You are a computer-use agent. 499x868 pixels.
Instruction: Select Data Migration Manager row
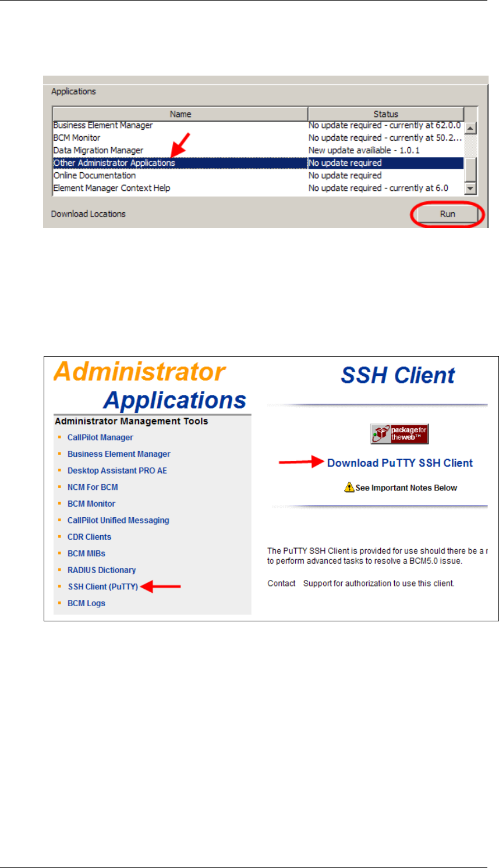pos(259,150)
